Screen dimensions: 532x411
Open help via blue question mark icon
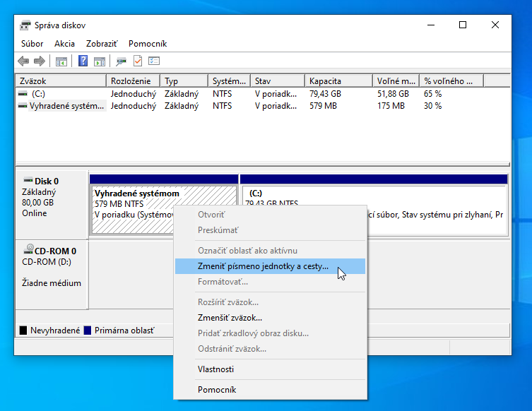83,61
